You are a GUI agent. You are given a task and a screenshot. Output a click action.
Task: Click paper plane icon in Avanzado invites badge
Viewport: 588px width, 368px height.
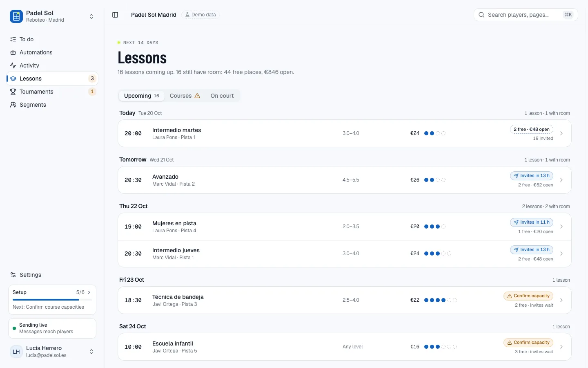tap(516, 176)
